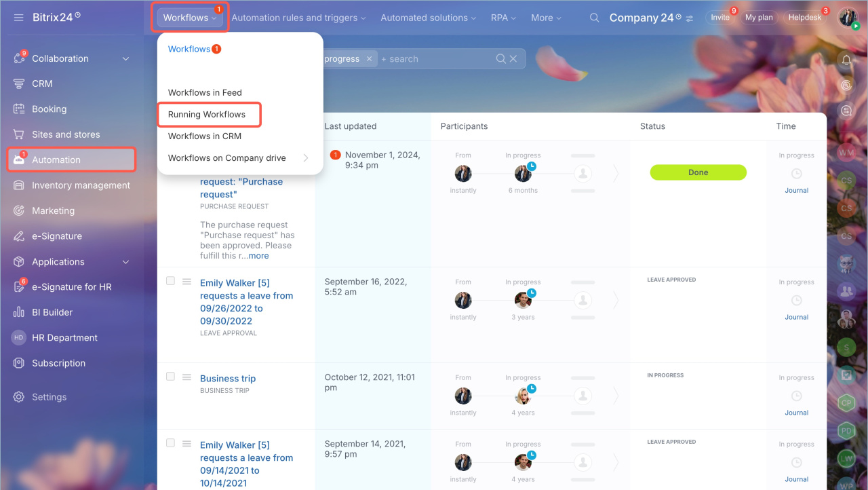Open the hamburger main menu

(x=18, y=17)
